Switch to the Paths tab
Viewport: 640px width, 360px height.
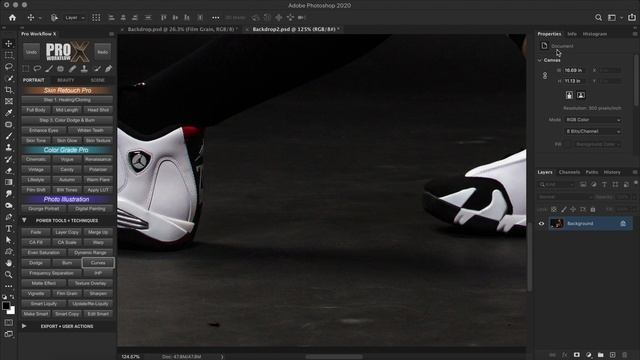coord(591,172)
